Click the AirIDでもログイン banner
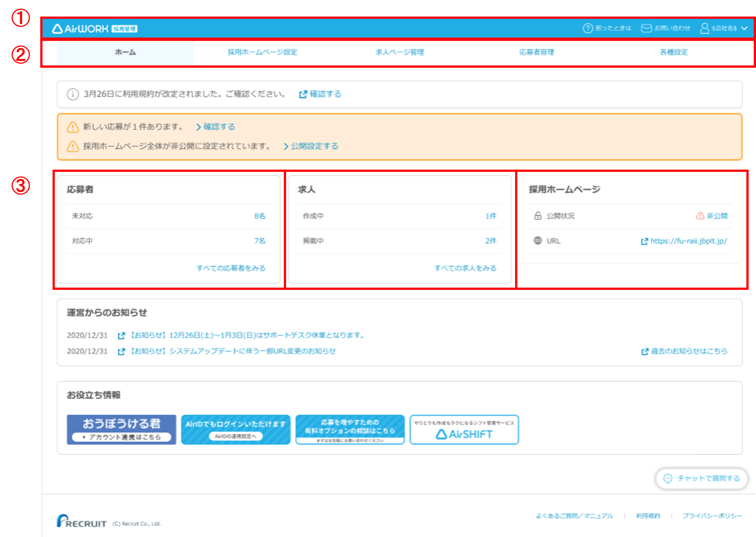756x537 pixels. (236, 430)
